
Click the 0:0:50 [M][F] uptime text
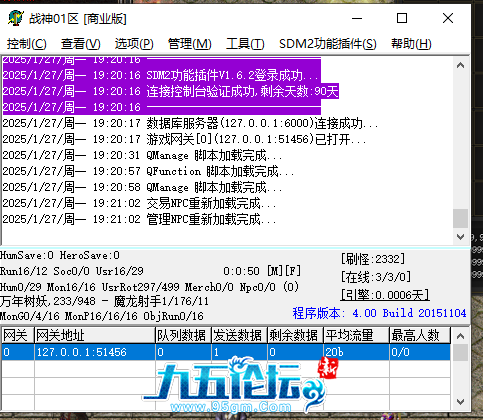tap(262, 271)
